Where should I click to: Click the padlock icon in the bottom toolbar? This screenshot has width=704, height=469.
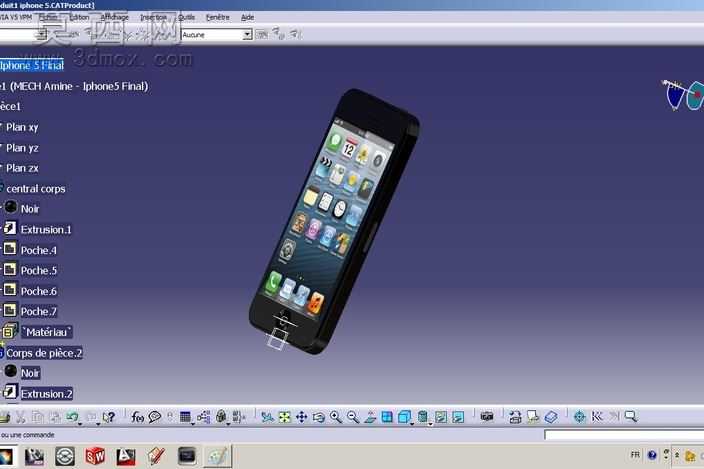tap(221, 417)
